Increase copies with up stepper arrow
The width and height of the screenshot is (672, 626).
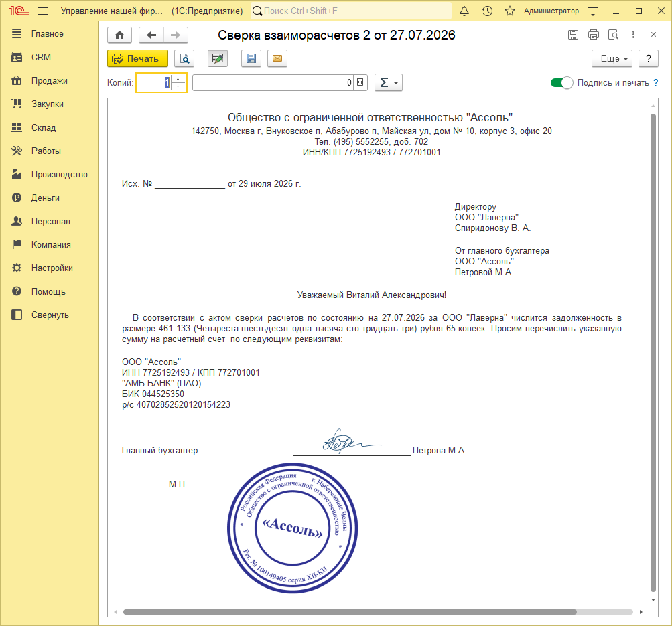click(x=178, y=78)
